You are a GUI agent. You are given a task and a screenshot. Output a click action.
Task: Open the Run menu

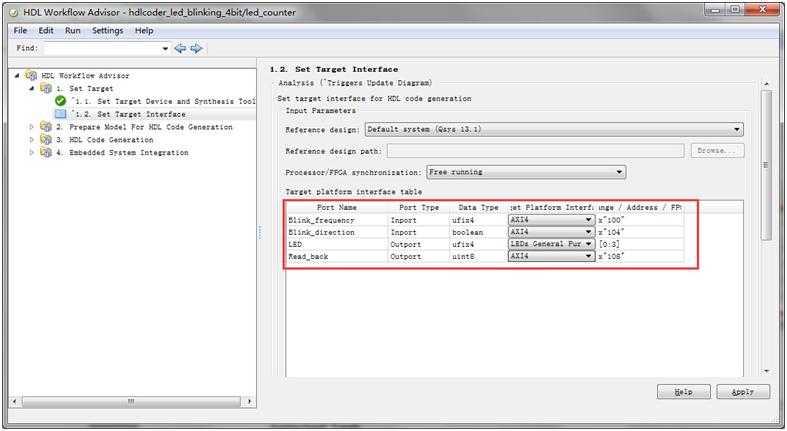tap(73, 31)
